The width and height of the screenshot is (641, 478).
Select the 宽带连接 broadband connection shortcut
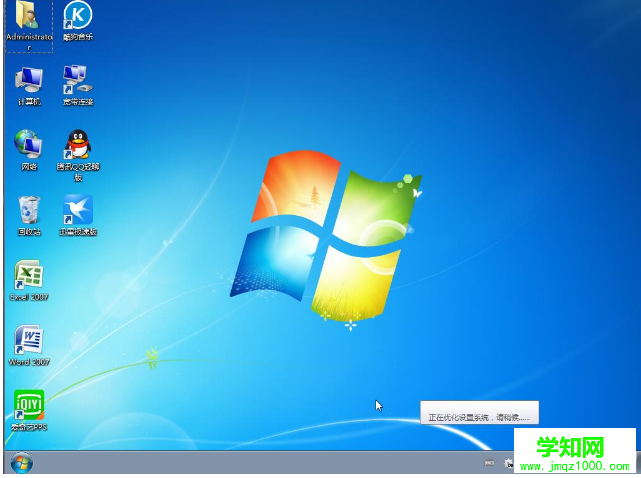click(x=78, y=86)
